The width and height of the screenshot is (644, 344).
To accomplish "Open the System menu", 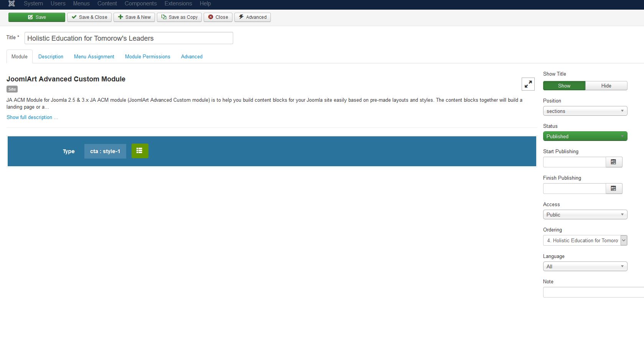I will click(x=33, y=3).
